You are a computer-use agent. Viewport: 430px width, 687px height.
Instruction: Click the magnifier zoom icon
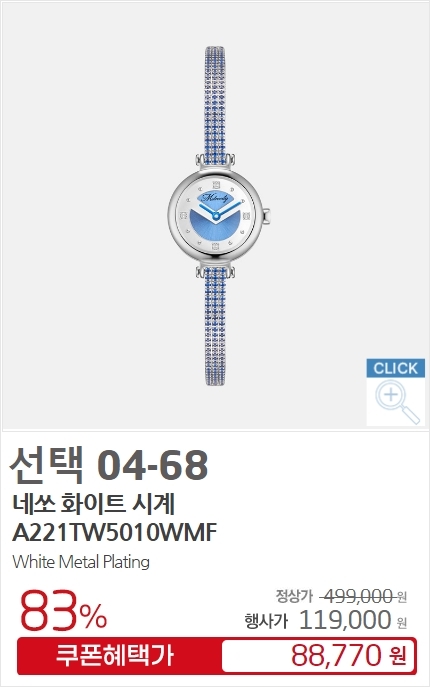click(396, 402)
